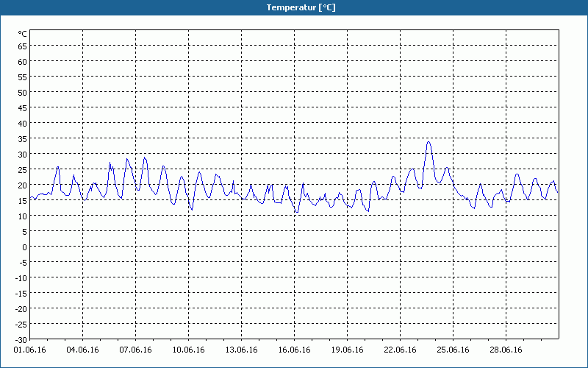588x368 pixels.
Task: Click the 65 value on the y-axis
Action: coord(22,46)
